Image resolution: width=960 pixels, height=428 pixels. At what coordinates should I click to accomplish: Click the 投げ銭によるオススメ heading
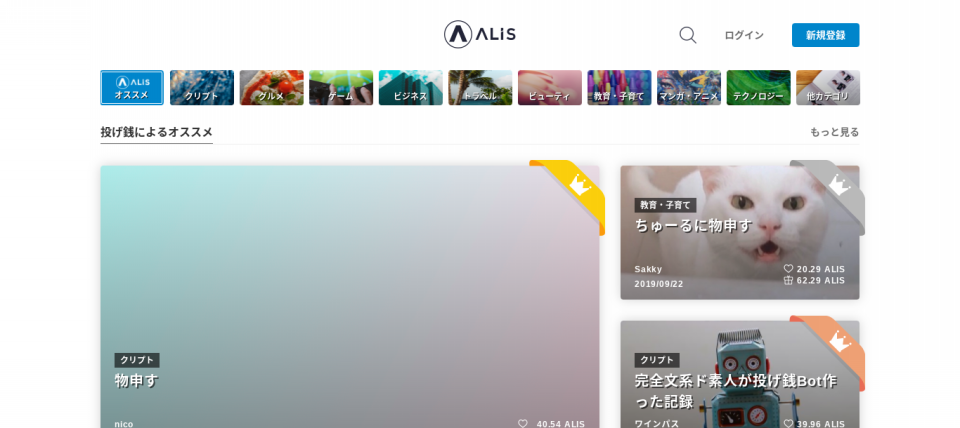click(x=157, y=132)
